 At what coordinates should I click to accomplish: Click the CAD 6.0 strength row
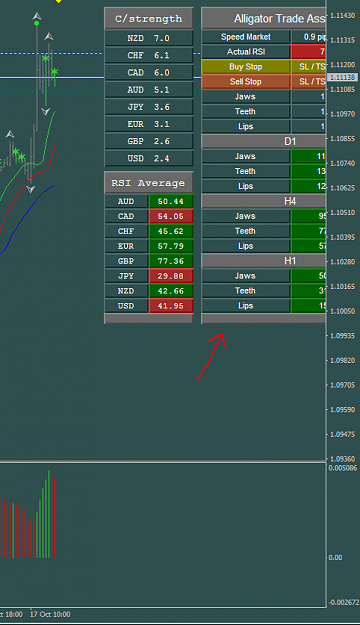149,73
